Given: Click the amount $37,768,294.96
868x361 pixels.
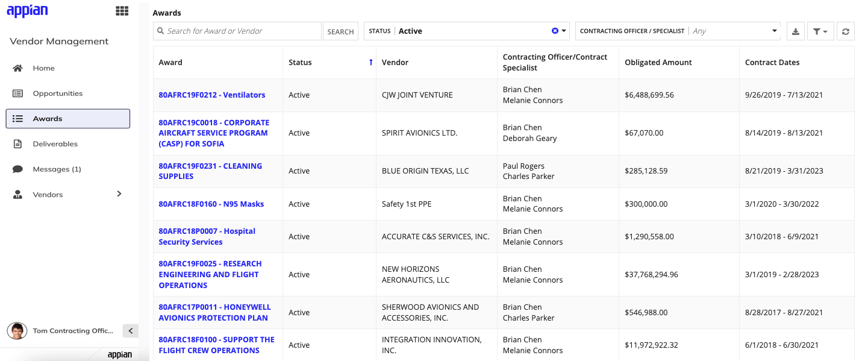Looking at the screenshot, I should pos(652,275).
